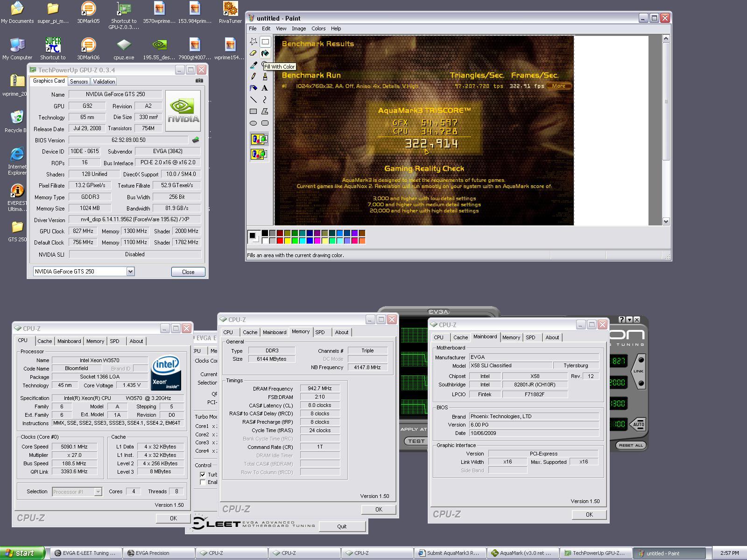Click the Close button in GPU-Z
This screenshot has height=560, width=747.
click(x=188, y=272)
